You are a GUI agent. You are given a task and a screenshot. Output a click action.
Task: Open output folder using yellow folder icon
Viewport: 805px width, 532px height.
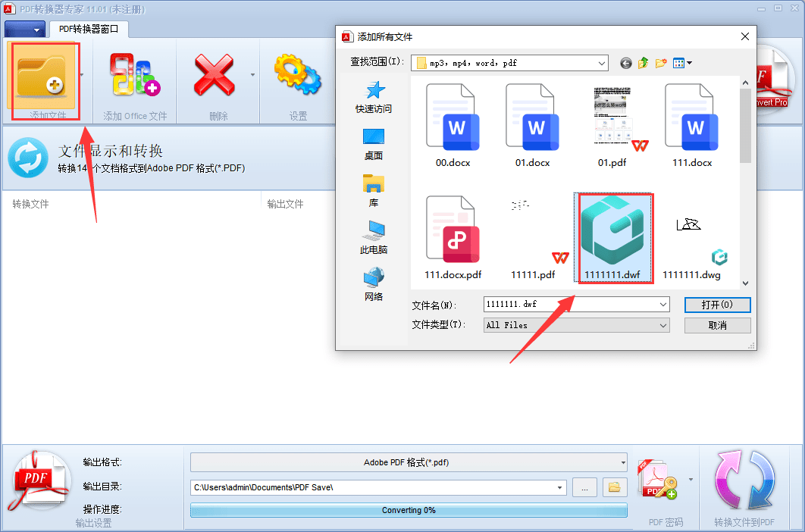point(615,488)
